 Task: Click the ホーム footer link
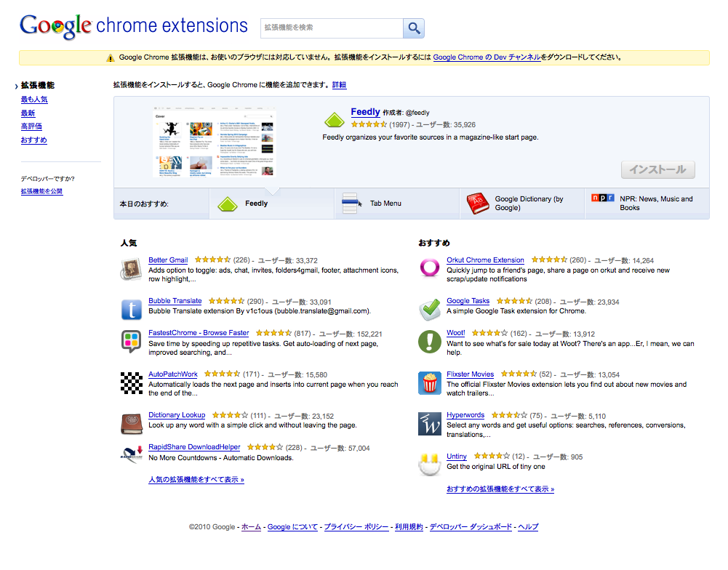(x=251, y=527)
